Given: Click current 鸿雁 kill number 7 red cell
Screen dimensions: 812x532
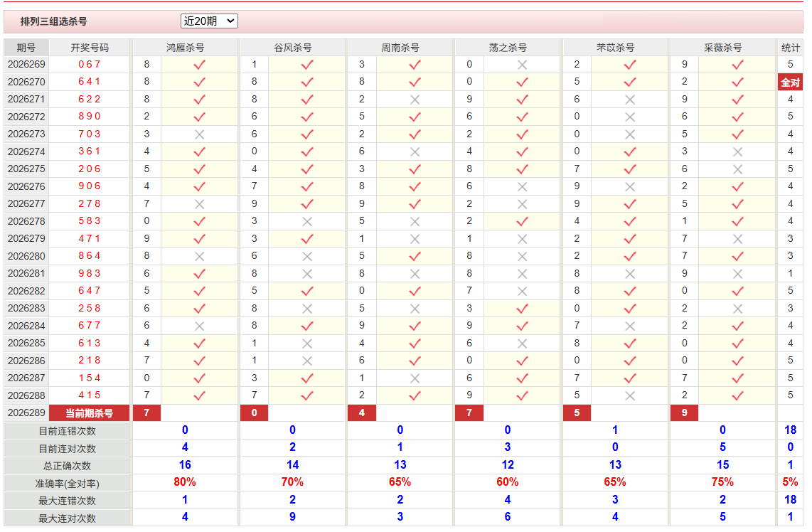Looking at the screenshot, I should [x=146, y=413].
